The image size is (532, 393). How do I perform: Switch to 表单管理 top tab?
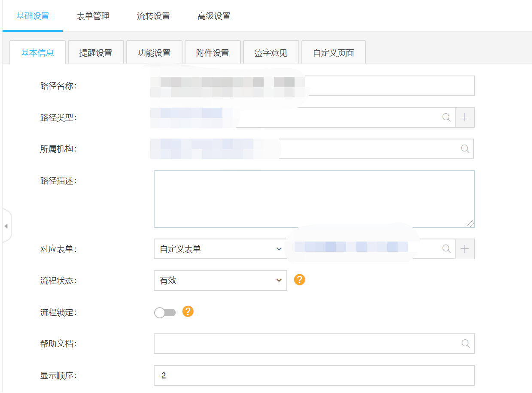click(93, 16)
